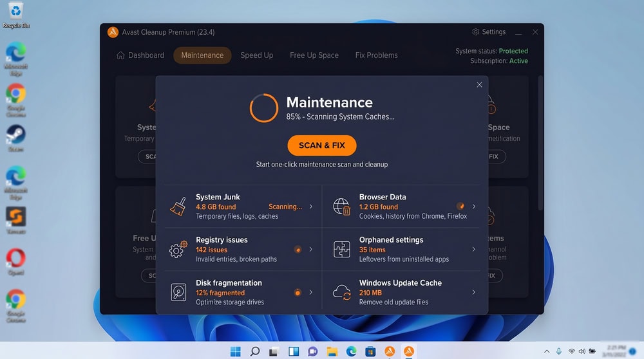
Task: Open the Recycle Bin desktop icon
Action: coord(16,15)
